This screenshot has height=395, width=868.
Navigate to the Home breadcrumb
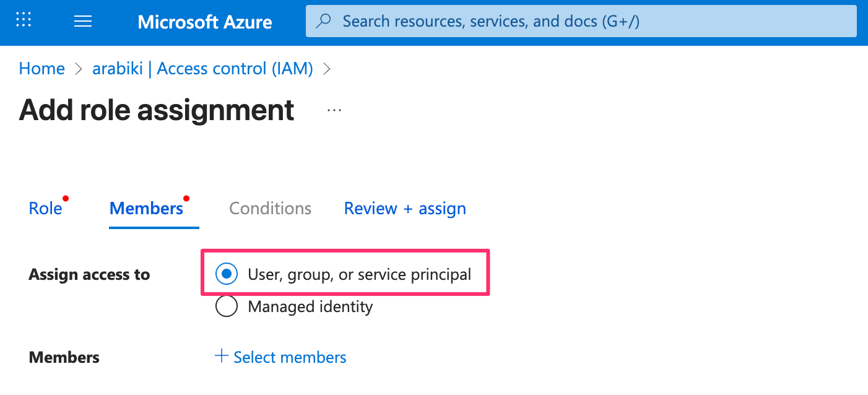pyautogui.click(x=41, y=69)
